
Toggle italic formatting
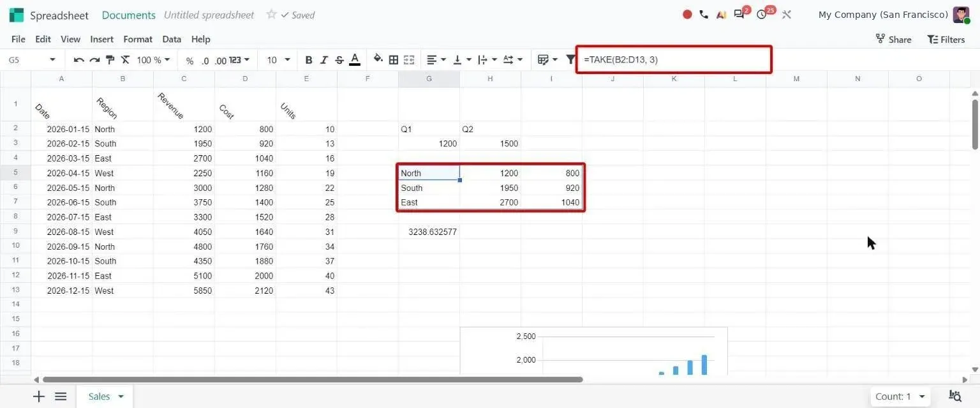(x=324, y=60)
